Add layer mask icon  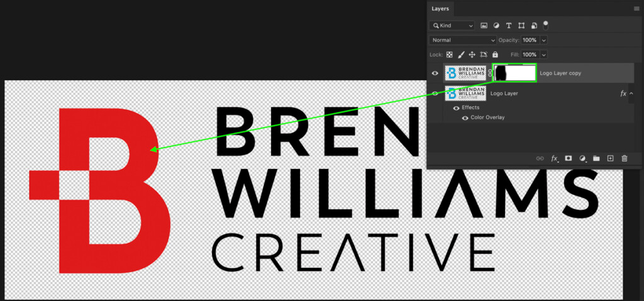point(569,158)
